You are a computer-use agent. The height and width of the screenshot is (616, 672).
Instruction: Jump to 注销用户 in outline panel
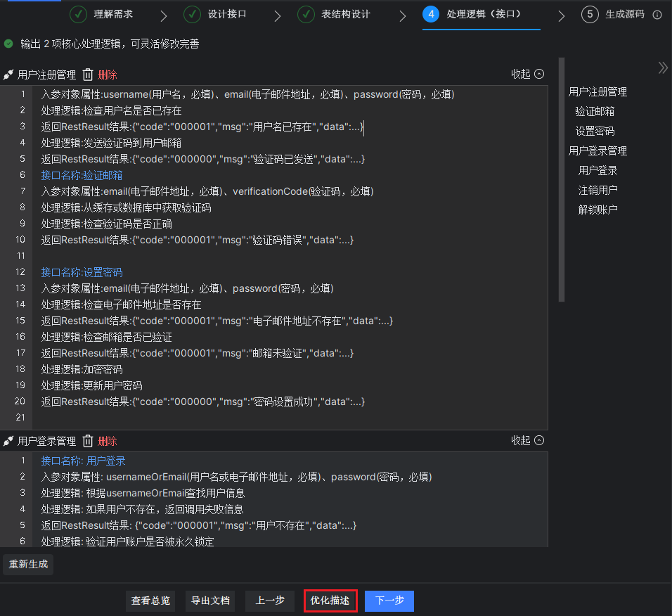point(597,190)
